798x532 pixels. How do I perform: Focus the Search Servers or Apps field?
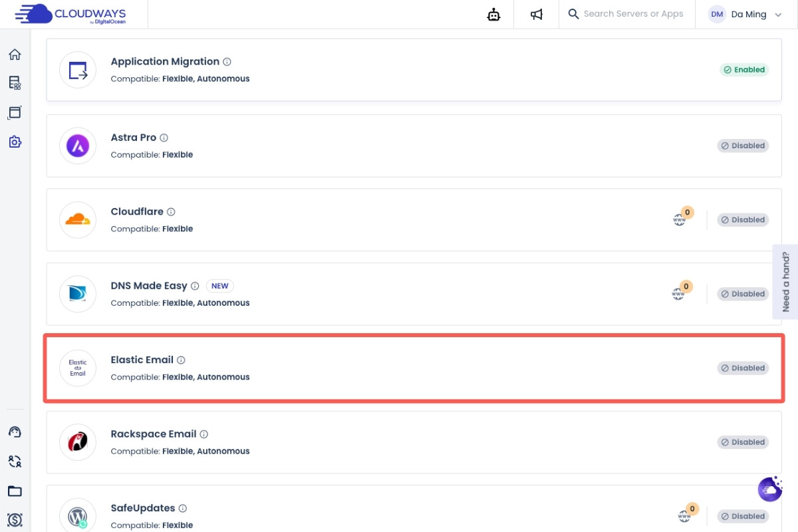(633, 14)
